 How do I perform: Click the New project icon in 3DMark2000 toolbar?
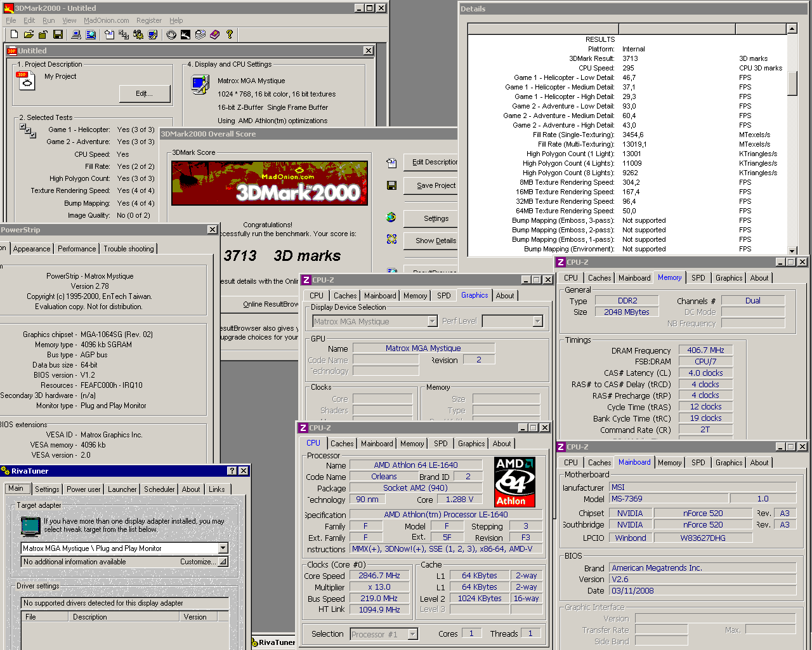click(15, 34)
